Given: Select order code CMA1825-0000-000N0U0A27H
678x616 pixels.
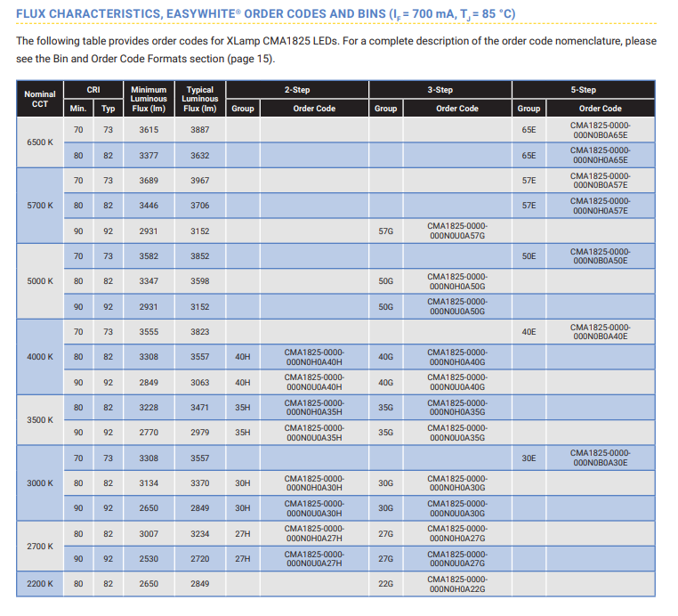Looking at the screenshot, I should tap(314, 559).
